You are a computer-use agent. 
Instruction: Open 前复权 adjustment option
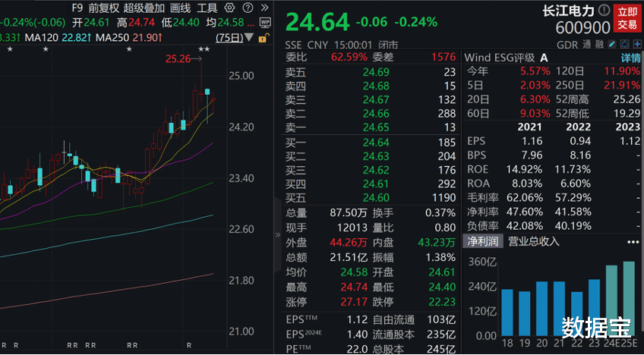pyautogui.click(x=104, y=8)
